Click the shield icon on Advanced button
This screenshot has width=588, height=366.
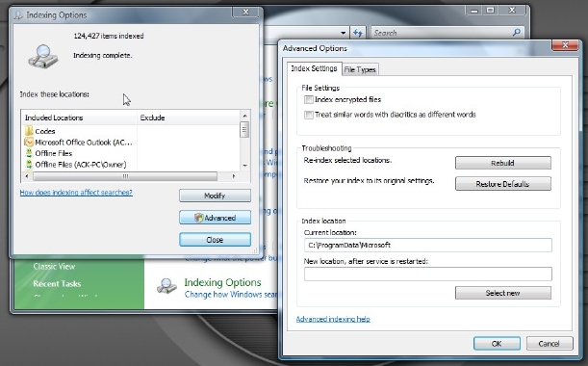tap(198, 218)
